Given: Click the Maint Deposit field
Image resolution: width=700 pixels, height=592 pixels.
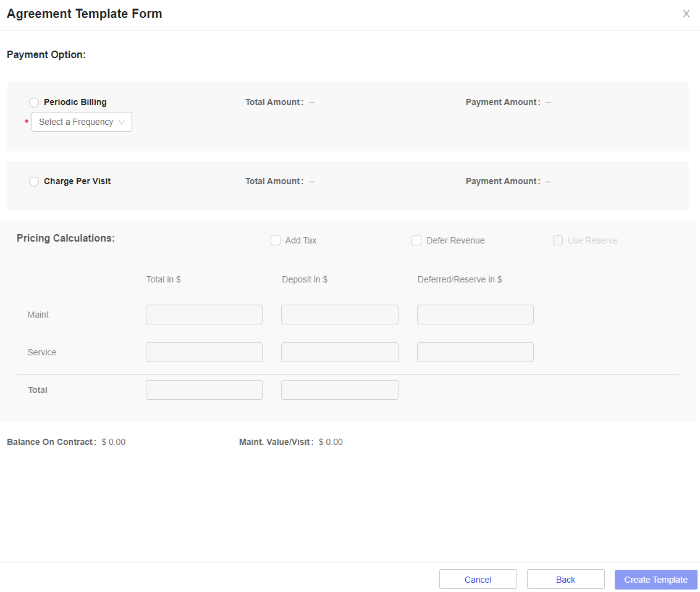Looking at the screenshot, I should coord(339,314).
